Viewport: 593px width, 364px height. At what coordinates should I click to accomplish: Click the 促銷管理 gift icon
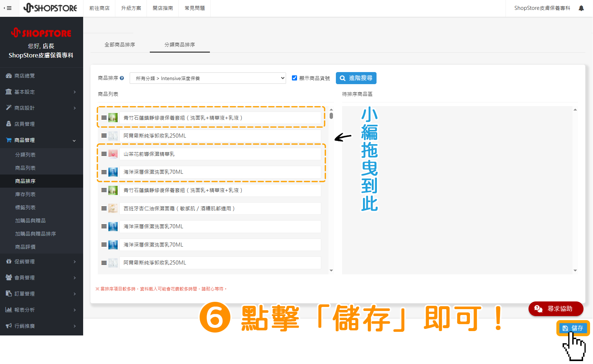coord(9,261)
